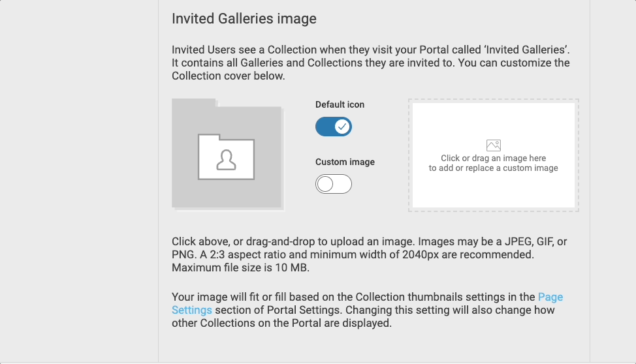
Task: Click the picture placeholder icon in the upload box
Action: point(493,145)
